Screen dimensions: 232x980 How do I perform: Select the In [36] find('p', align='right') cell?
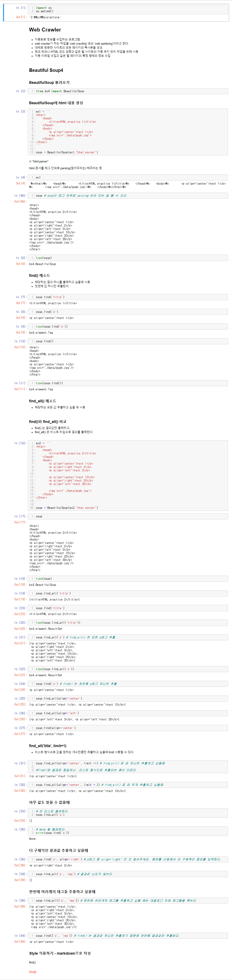pos(128,859)
